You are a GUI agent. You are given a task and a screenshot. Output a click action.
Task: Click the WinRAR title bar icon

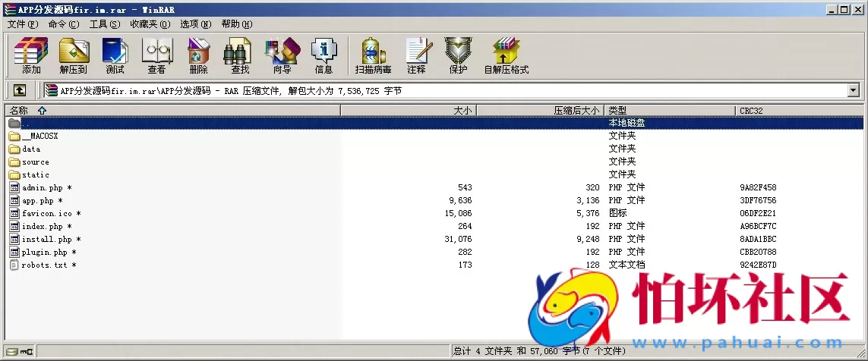tap(9, 9)
